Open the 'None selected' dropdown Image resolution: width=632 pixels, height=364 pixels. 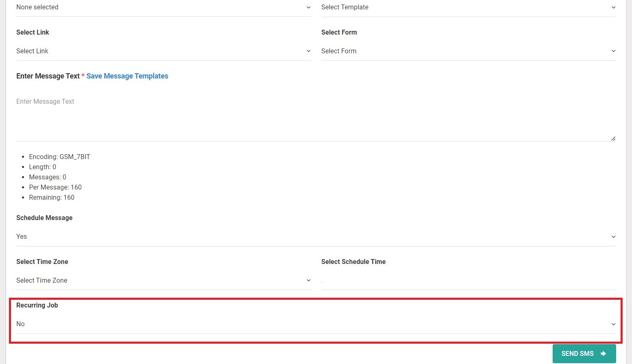(x=164, y=7)
